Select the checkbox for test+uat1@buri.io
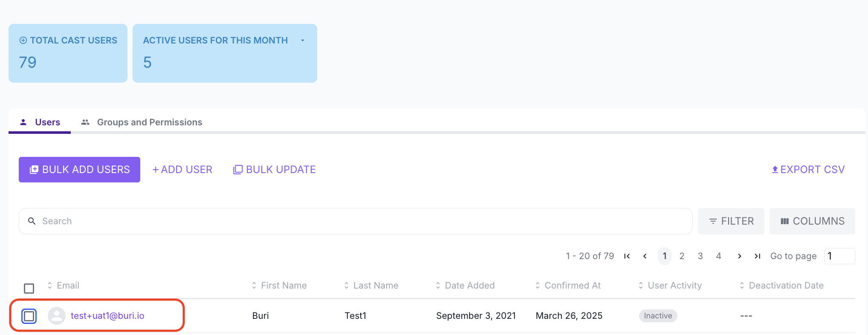This screenshot has height=335, width=868. [29, 316]
